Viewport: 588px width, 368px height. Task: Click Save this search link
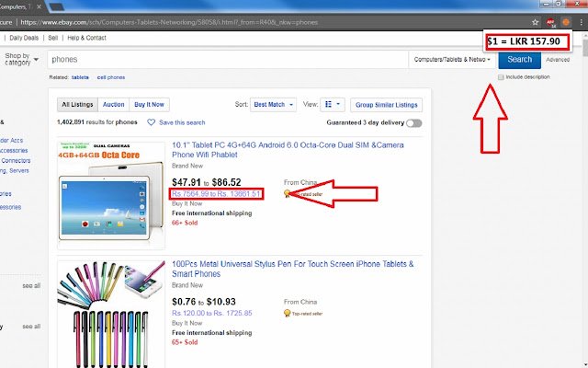182,122
